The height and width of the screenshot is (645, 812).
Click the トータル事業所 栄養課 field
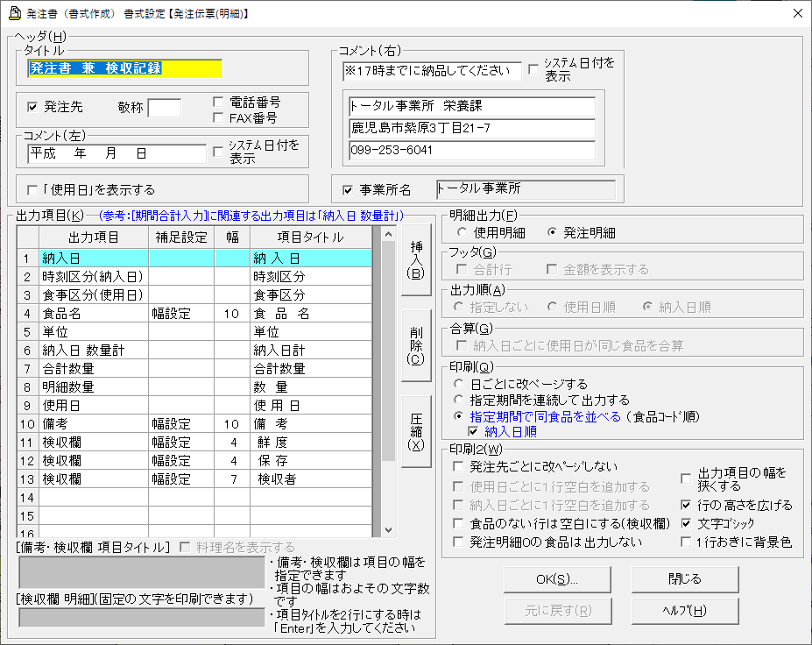click(x=472, y=106)
